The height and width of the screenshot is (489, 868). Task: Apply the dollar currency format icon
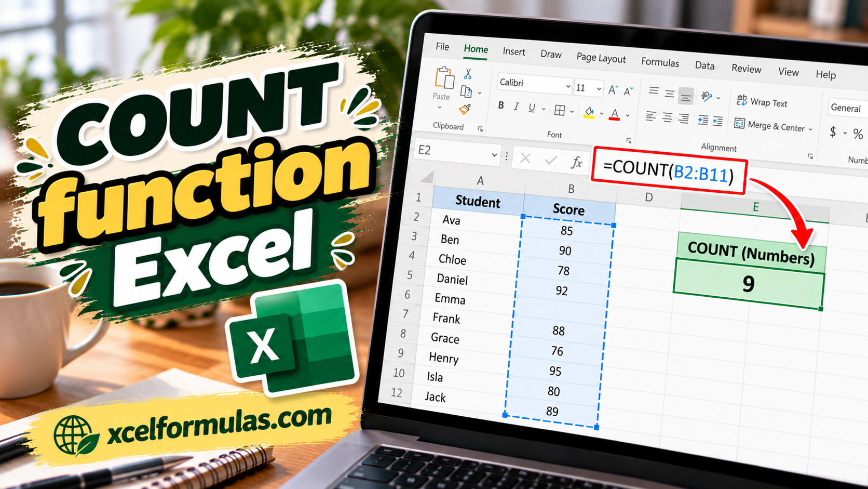click(833, 131)
